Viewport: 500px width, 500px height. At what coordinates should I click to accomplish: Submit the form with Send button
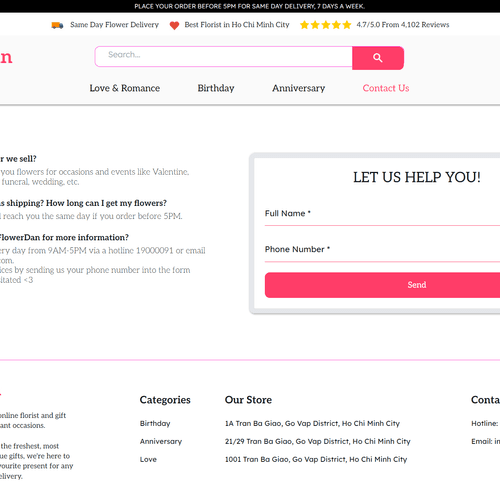tap(382, 285)
